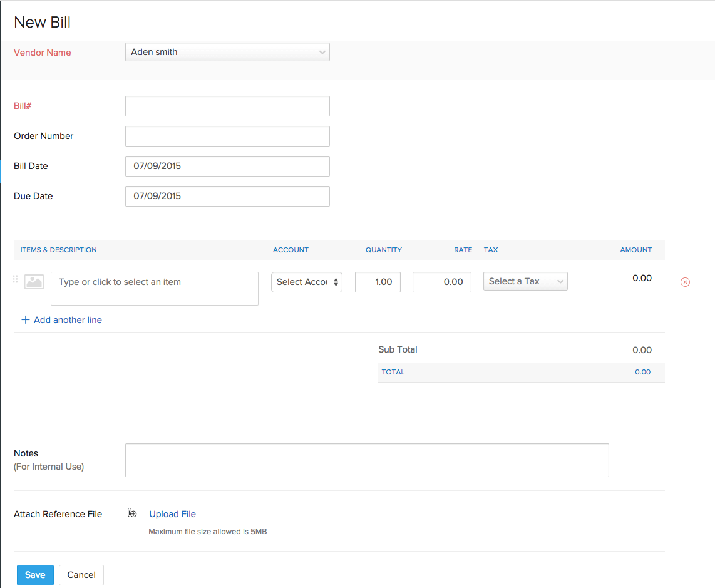Click the Save button
The image size is (715, 588).
tap(35, 575)
